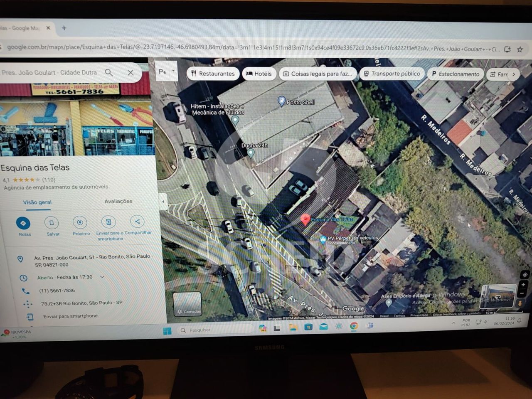Screen dimensions: 532x399
Task: Click the search magnifier in Maps
Action: coord(109,72)
